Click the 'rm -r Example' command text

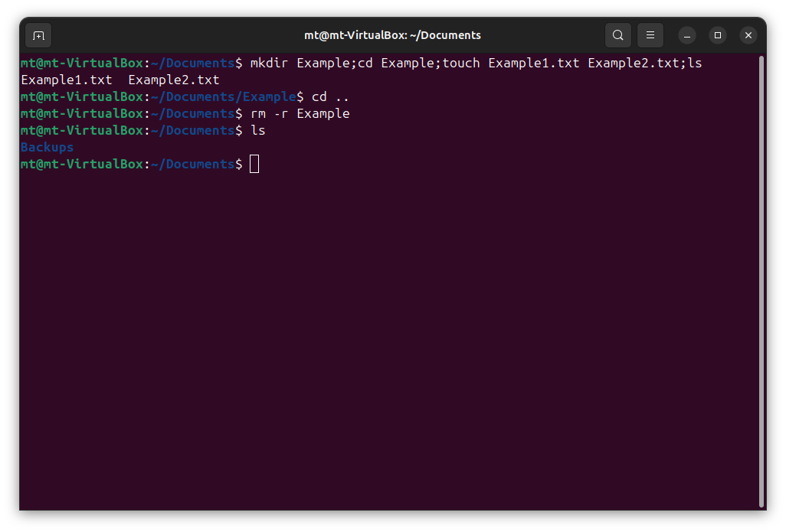click(x=300, y=113)
